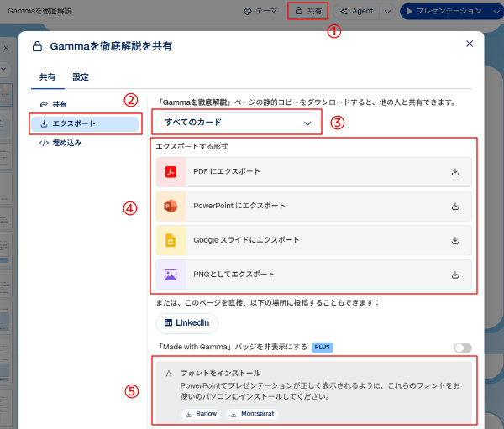Image resolution: width=504 pixels, height=429 pixels.
Task: Open the テーマ button in top bar
Action: click(260, 11)
